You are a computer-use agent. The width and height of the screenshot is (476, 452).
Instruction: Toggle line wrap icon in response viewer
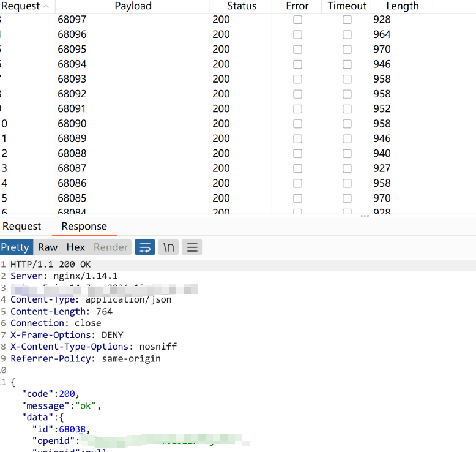[x=145, y=247]
